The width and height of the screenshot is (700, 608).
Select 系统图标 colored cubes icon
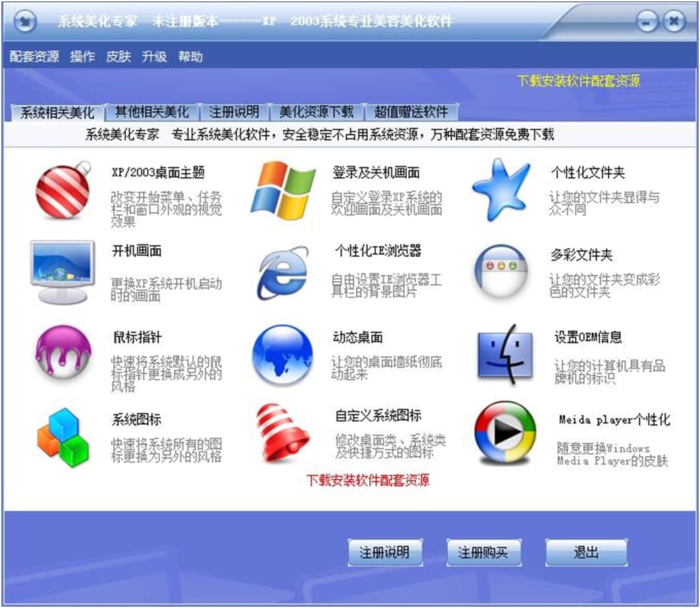tap(63, 435)
